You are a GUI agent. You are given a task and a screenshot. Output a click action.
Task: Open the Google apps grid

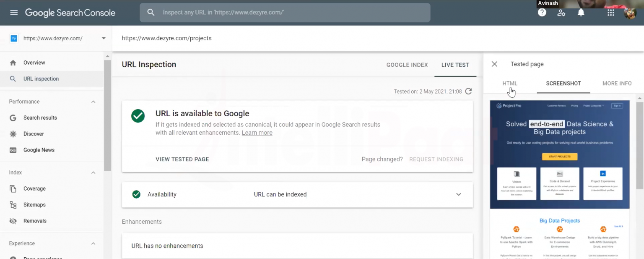tap(610, 13)
